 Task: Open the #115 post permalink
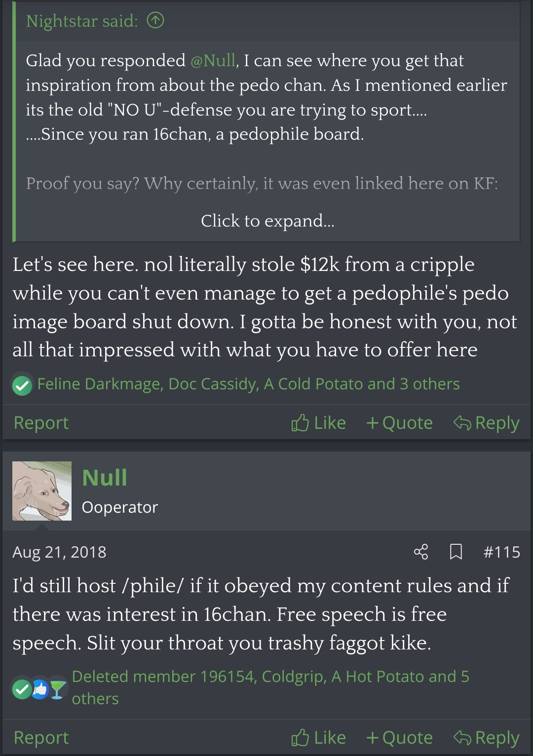502,552
